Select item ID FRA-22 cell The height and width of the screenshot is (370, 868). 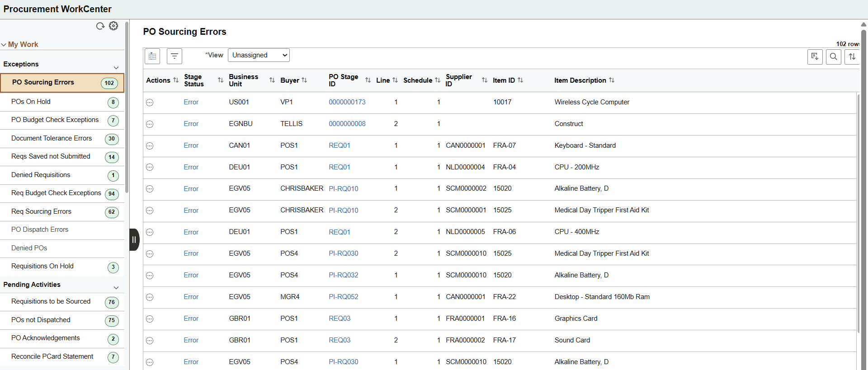pos(504,297)
